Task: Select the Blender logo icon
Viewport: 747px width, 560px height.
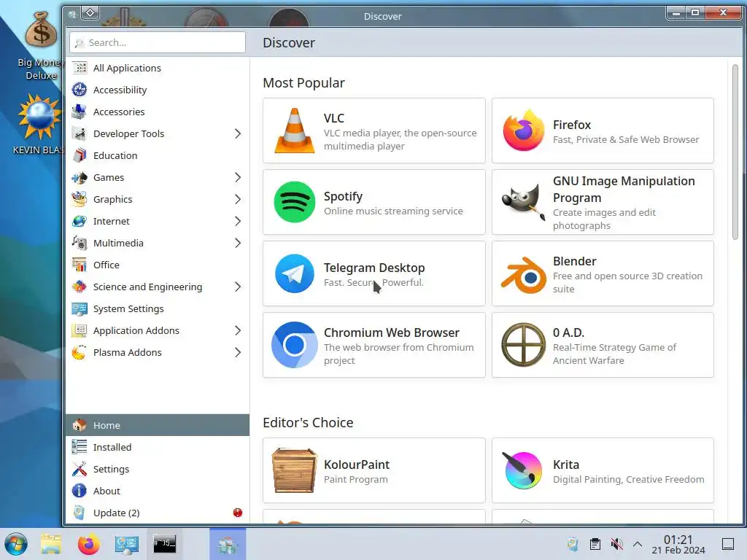Action: tap(523, 275)
